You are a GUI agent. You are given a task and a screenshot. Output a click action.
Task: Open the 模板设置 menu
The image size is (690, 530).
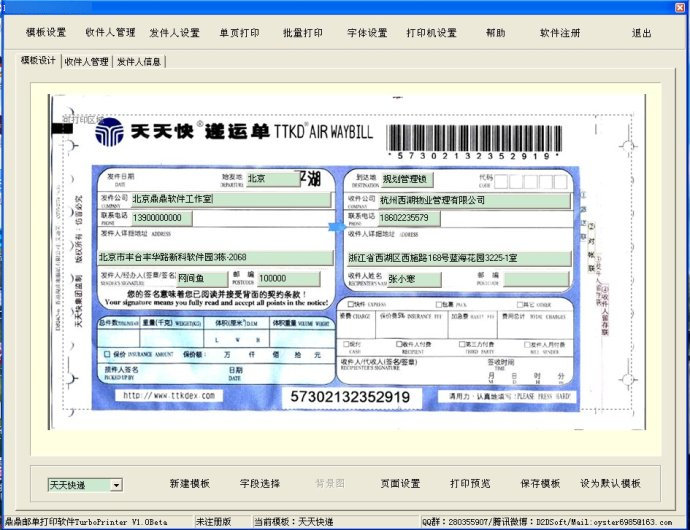[x=46, y=33]
